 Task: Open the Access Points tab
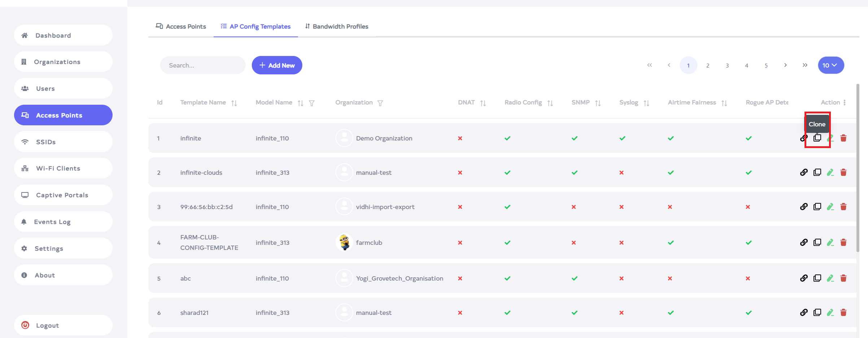point(181,26)
